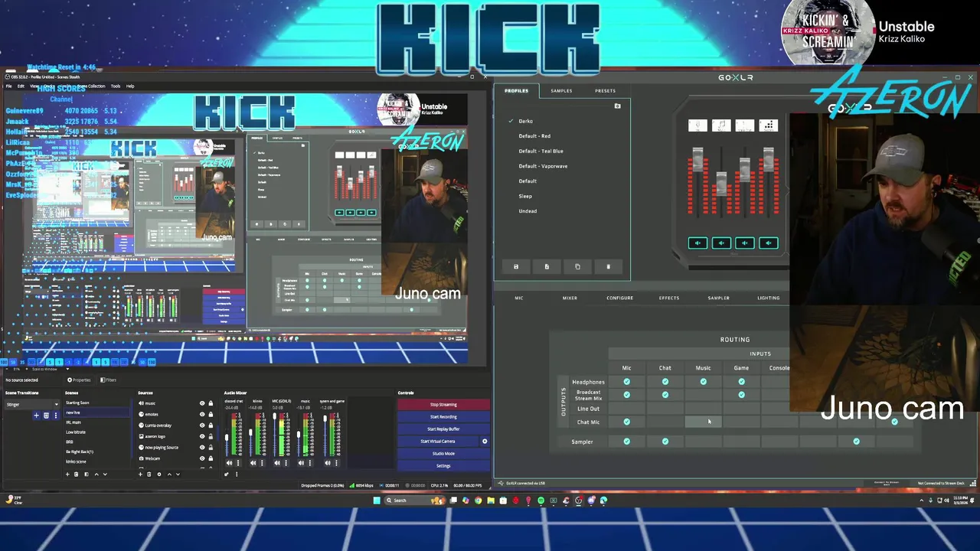980x551 pixels.
Task: Click Start Replay Buffer button
Action: click(x=443, y=429)
